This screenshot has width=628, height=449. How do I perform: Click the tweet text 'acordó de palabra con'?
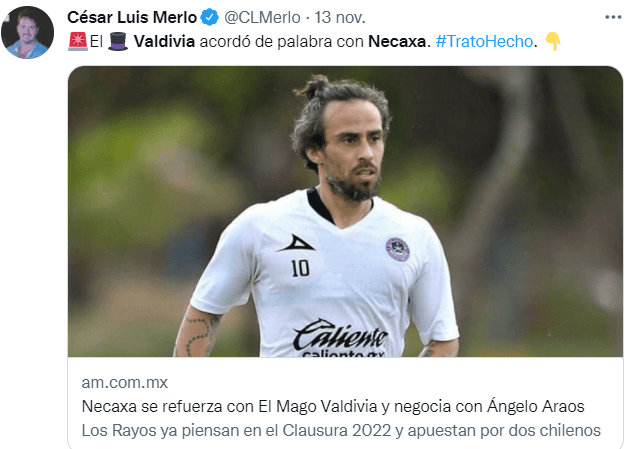coord(281,41)
